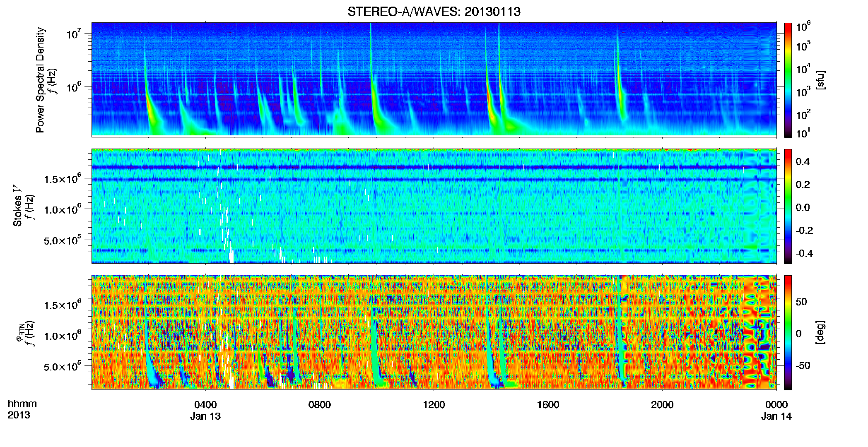Click the Jan 13 date label
868x447 pixels.
click(x=205, y=416)
